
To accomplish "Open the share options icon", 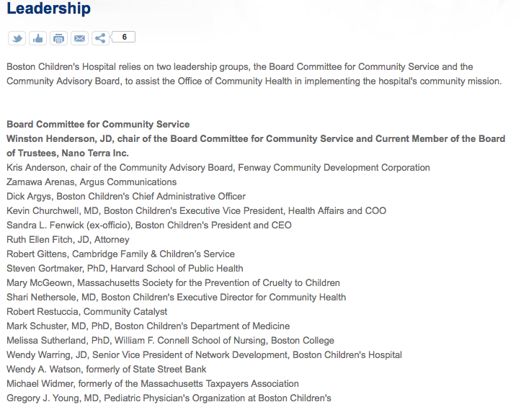I will click(100, 38).
